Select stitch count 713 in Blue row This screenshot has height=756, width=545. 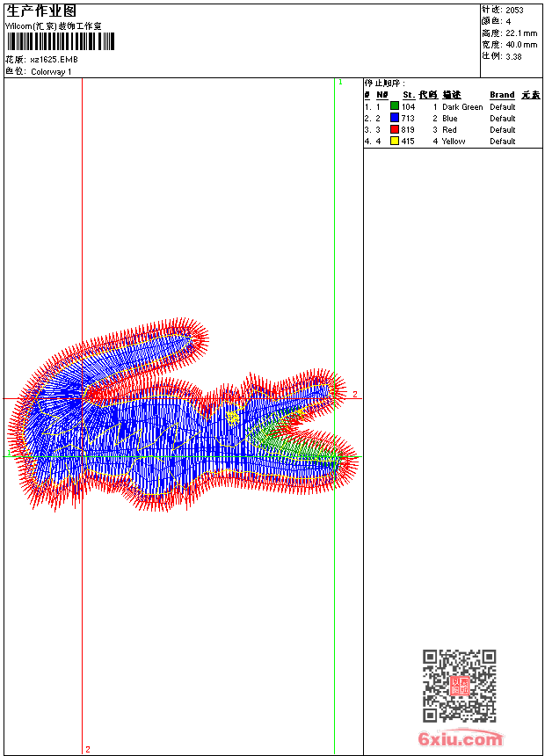click(x=408, y=118)
